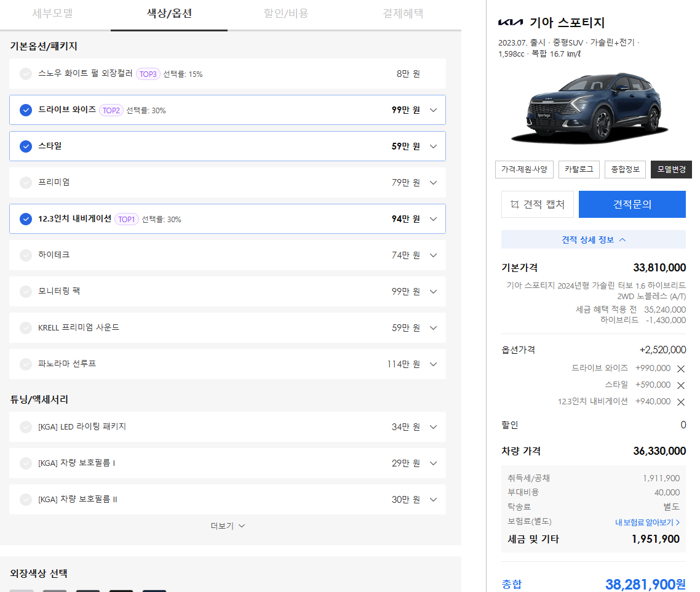Click the 세금 및 기타 1,951,900 amount
This screenshot has height=592, width=700.
coord(655,539)
